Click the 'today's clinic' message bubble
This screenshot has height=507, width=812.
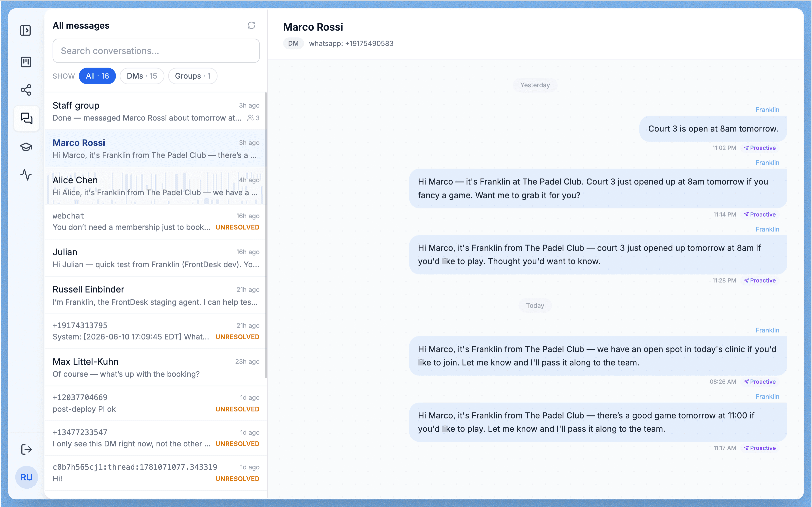(598, 356)
